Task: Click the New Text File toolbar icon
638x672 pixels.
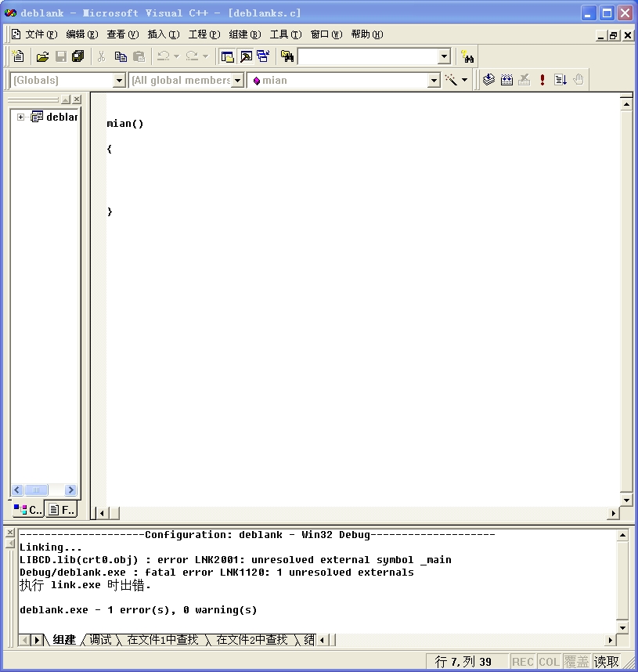Action: pos(18,56)
